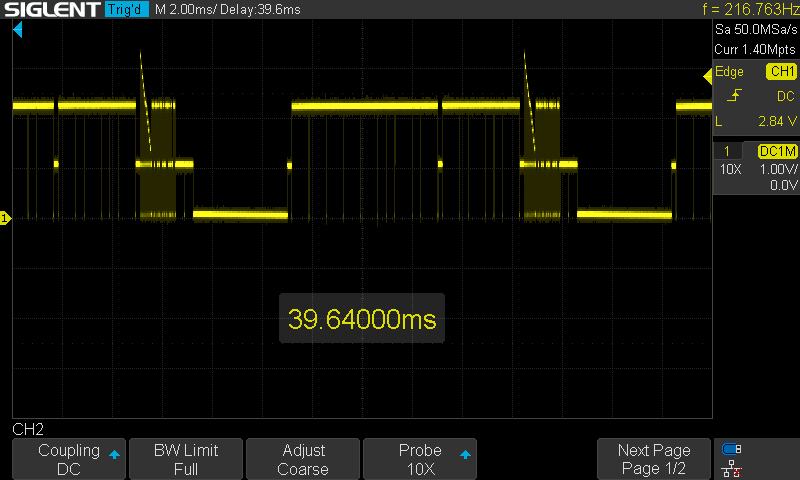Viewport: 800px width, 480px height.
Task: Click the LAN disconnected network icon
Action: (732, 468)
